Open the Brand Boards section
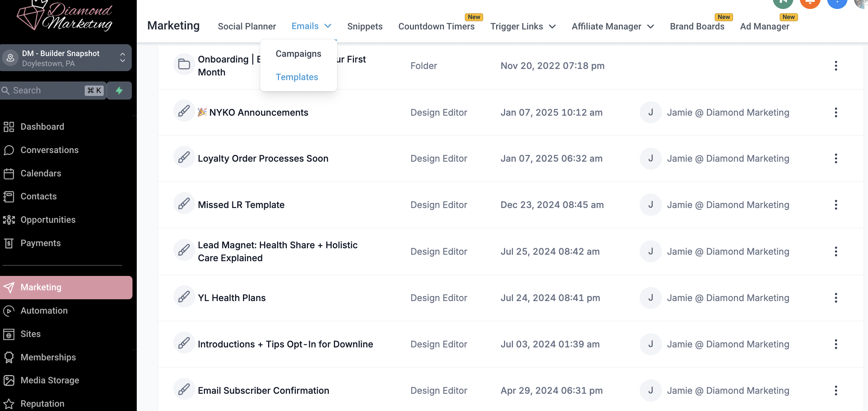This screenshot has height=411, width=868. [x=697, y=26]
